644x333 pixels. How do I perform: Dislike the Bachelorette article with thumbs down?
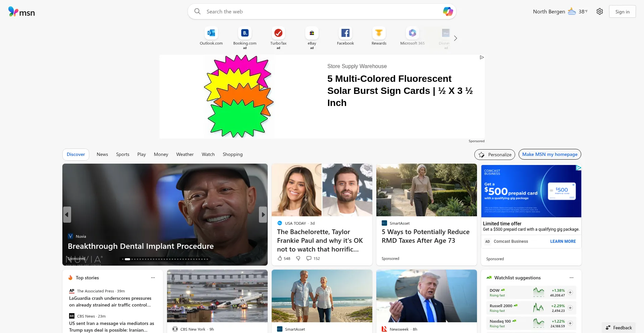pyautogui.click(x=298, y=258)
